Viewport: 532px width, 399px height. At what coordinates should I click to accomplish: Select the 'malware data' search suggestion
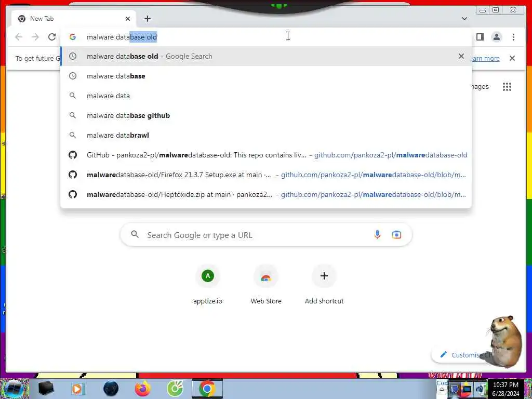pyautogui.click(x=265, y=96)
